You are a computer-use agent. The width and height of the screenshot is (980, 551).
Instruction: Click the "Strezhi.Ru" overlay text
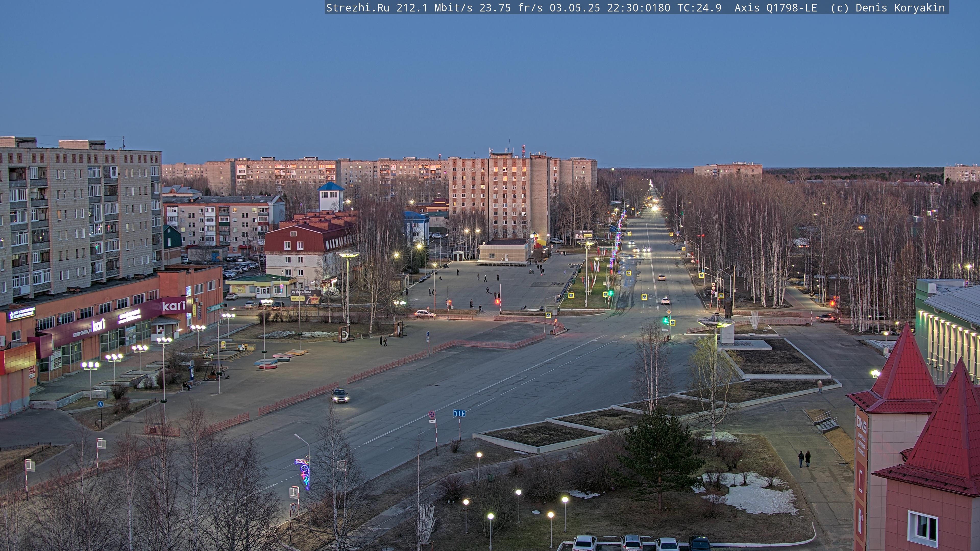pyautogui.click(x=358, y=8)
